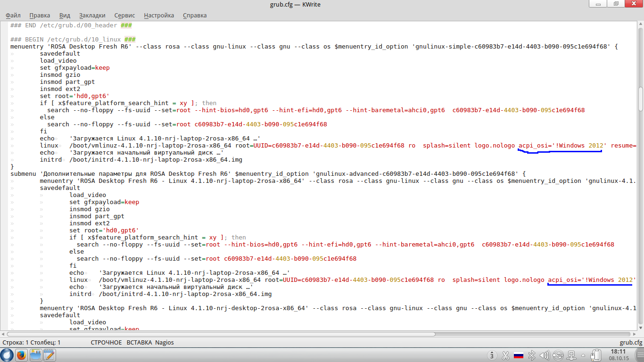644x362 pixels.
Task: Open the Файл menu
Action: click(13, 15)
